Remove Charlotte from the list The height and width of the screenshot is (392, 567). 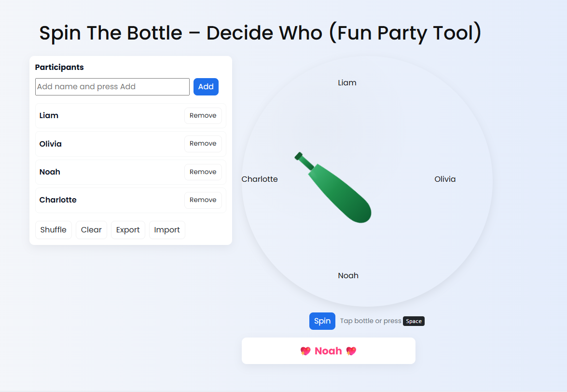point(203,200)
